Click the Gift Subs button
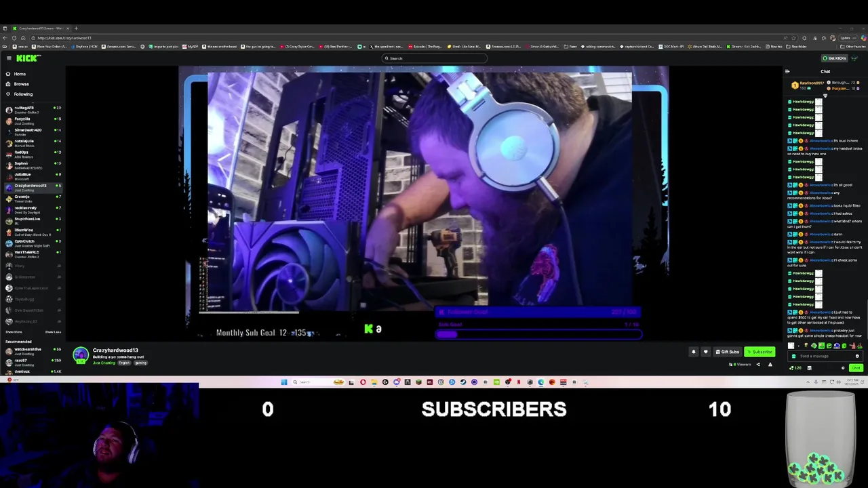This screenshot has width=868, height=488. pyautogui.click(x=727, y=352)
